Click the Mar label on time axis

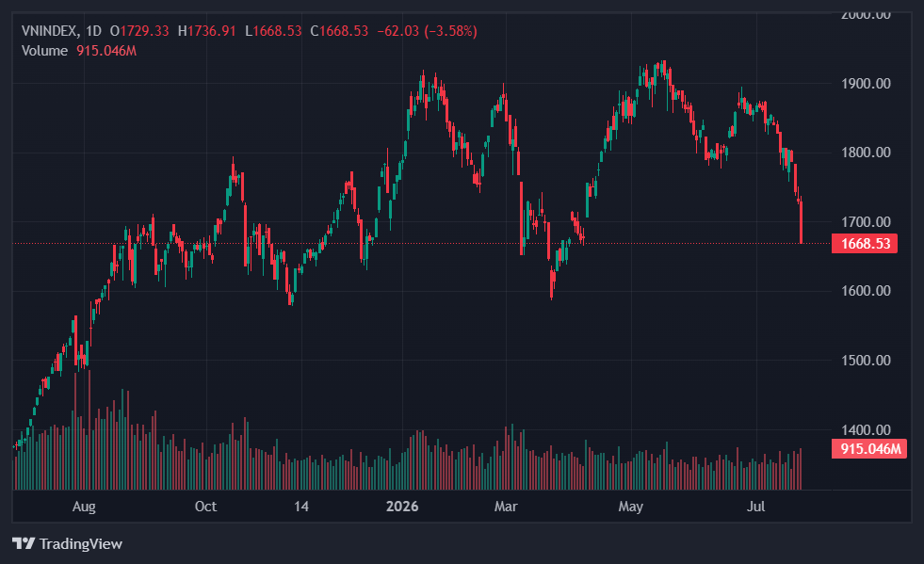506,507
